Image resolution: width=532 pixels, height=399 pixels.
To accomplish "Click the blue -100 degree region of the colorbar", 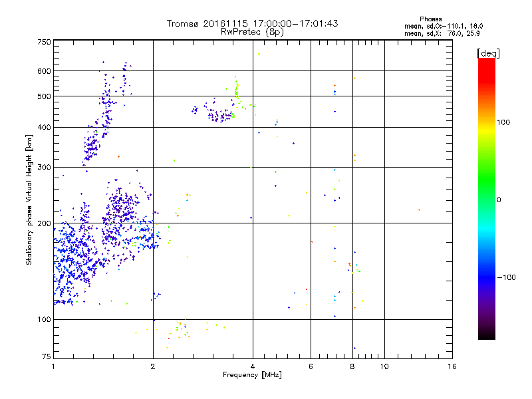I will (487, 277).
